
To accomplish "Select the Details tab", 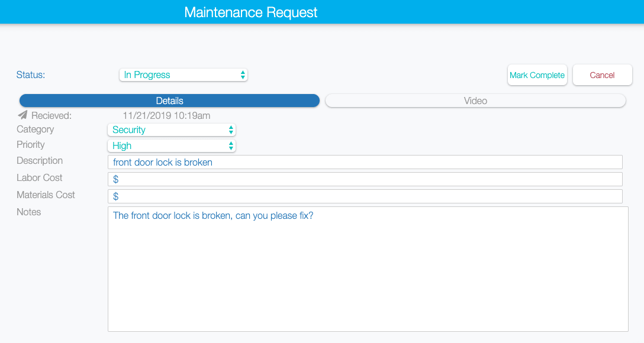I will (x=170, y=100).
